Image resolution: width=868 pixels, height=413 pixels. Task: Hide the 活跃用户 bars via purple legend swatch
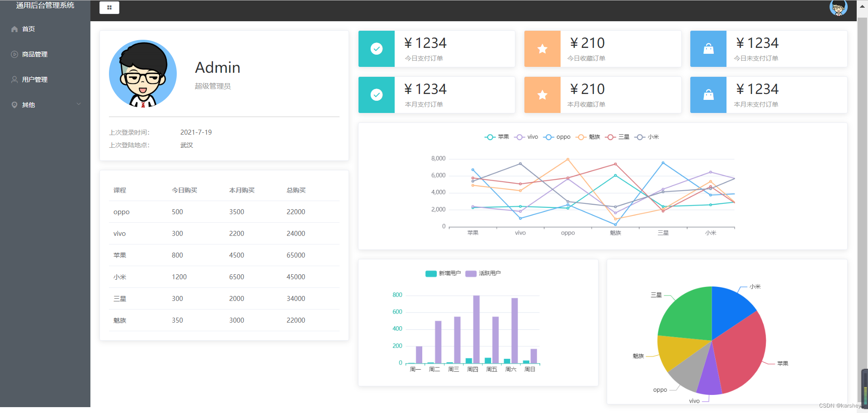pyautogui.click(x=471, y=273)
